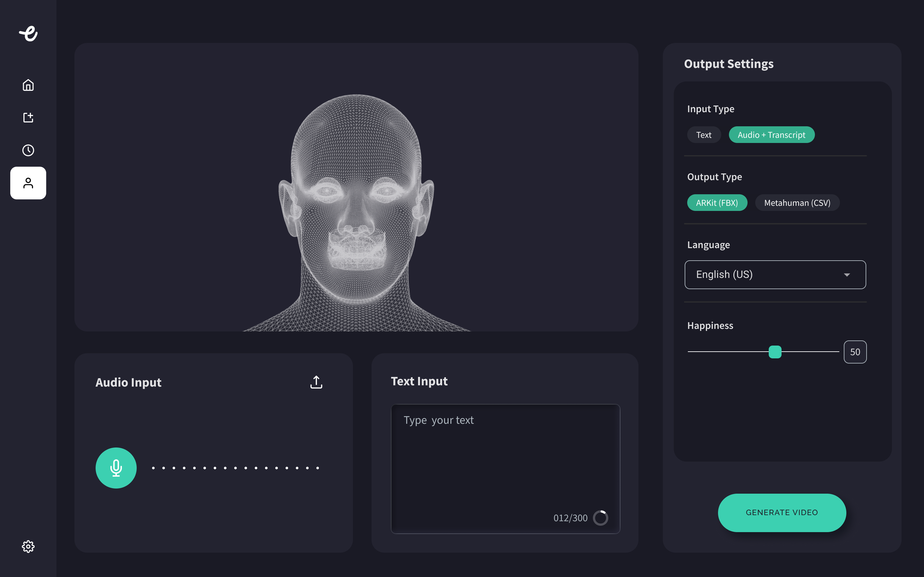Screen dimensions: 924x577
Task: Click the Happiness value box showing 50
Action: tap(855, 352)
